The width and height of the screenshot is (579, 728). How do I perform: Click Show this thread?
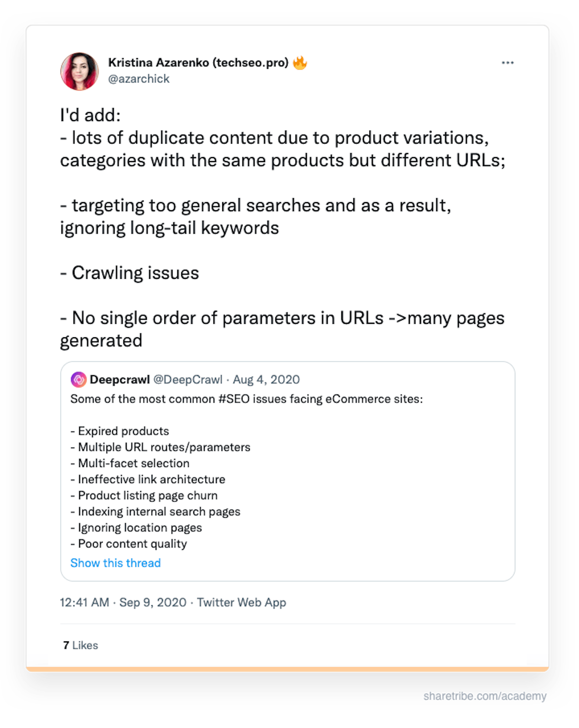click(115, 563)
